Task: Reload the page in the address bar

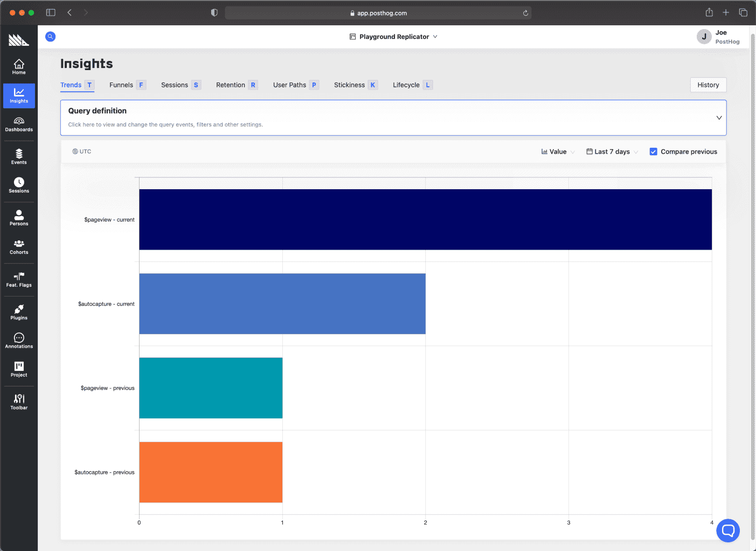Action: tap(525, 13)
